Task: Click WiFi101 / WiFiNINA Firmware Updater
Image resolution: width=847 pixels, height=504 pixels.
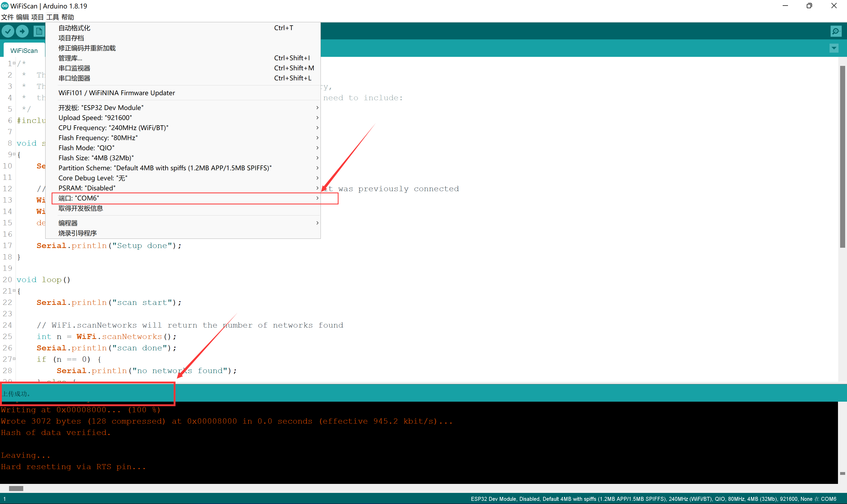Action: coord(116,93)
